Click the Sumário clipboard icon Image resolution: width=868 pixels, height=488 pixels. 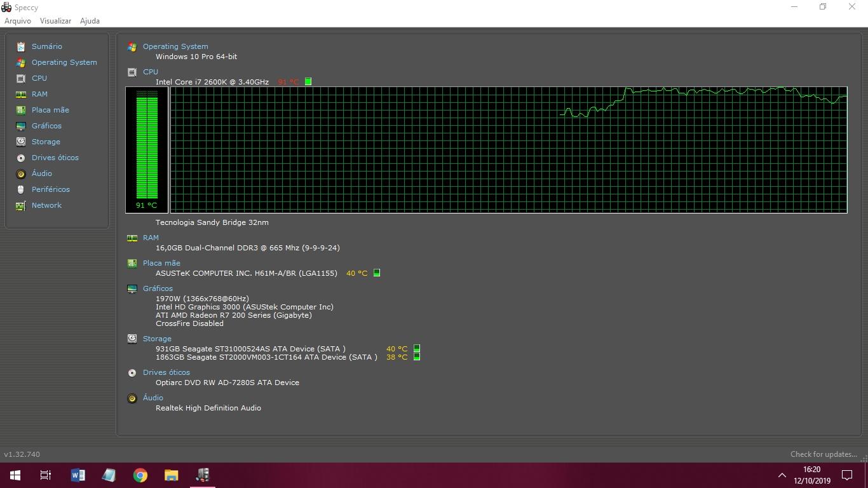[x=21, y=46]
